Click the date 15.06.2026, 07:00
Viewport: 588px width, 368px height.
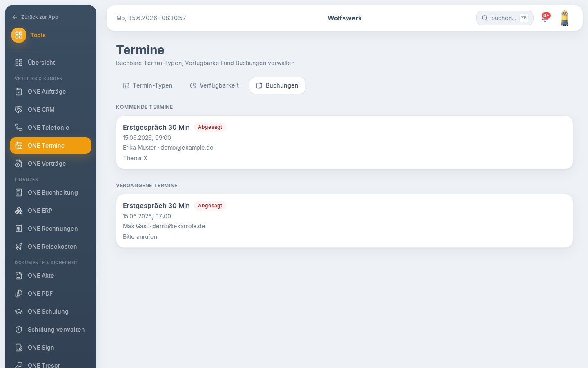(147, 216)
